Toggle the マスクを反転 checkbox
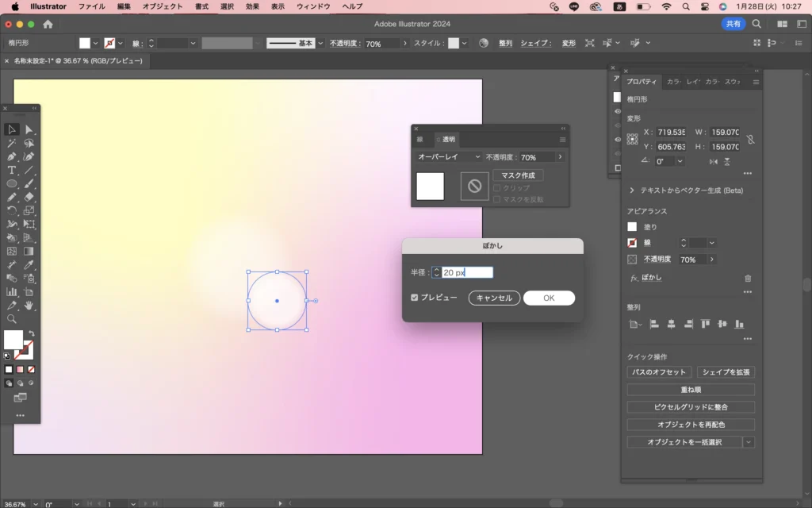 point(496,199)
